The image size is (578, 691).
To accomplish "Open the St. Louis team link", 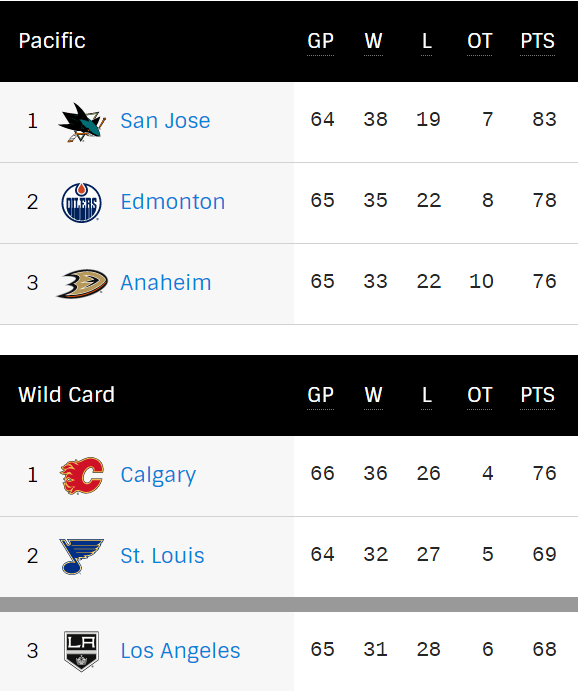I will [x=162, y=555].
